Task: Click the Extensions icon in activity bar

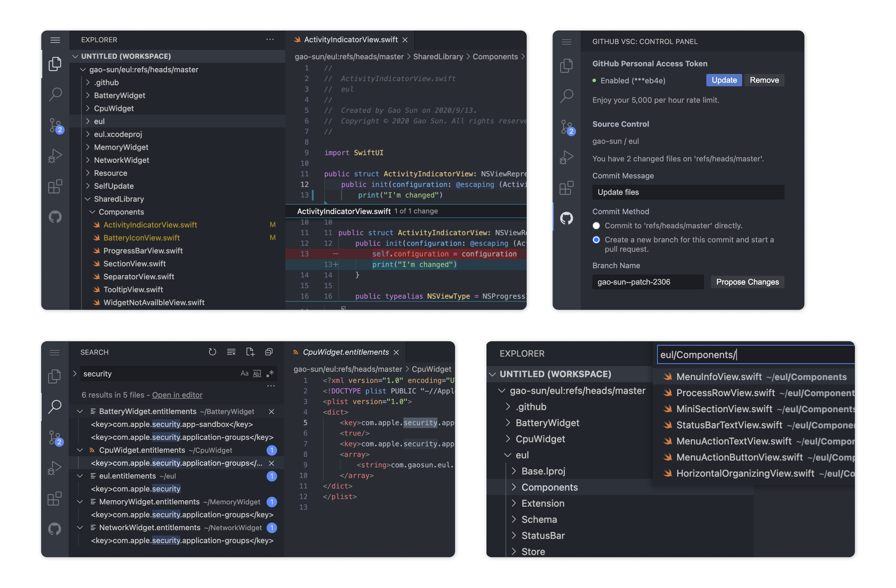Action: pyautogui.click(x=55, y=186)
